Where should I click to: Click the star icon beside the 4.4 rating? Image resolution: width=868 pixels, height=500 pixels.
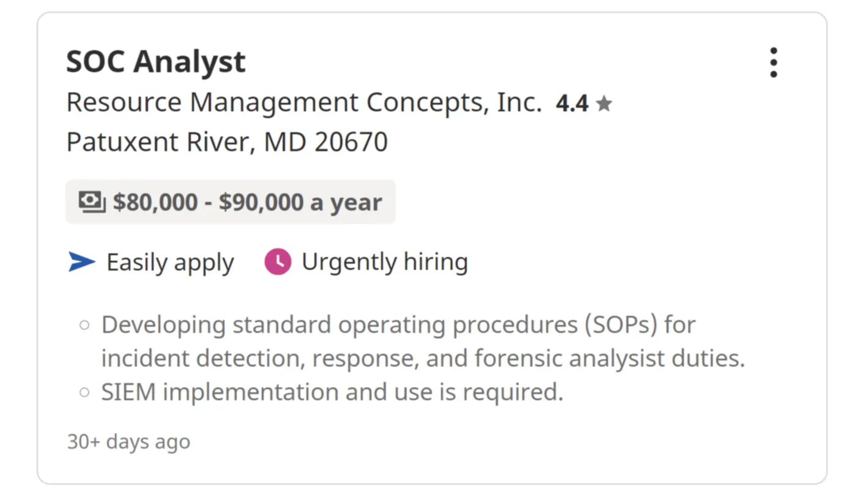[604, 104]
